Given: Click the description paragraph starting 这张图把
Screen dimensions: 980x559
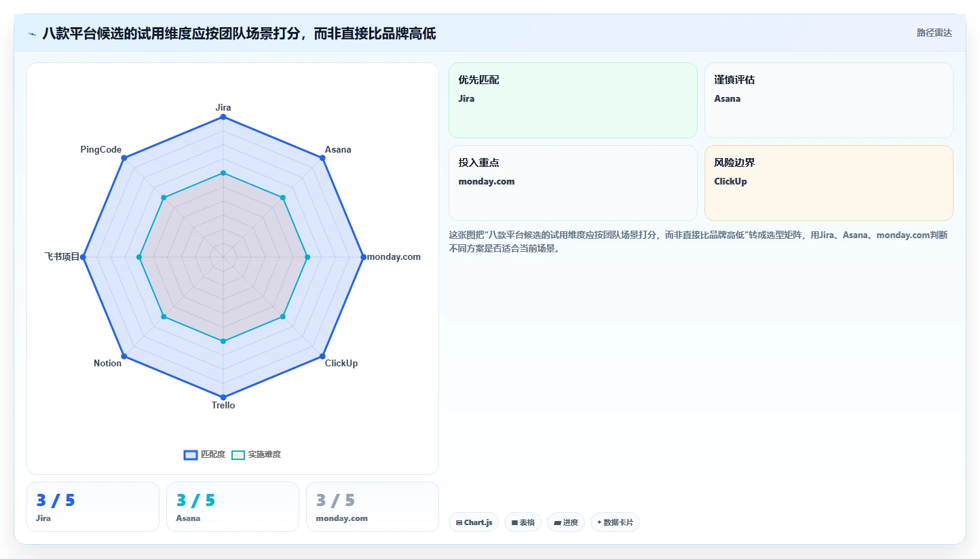Looking at the screenshot, I should [698, 242].
